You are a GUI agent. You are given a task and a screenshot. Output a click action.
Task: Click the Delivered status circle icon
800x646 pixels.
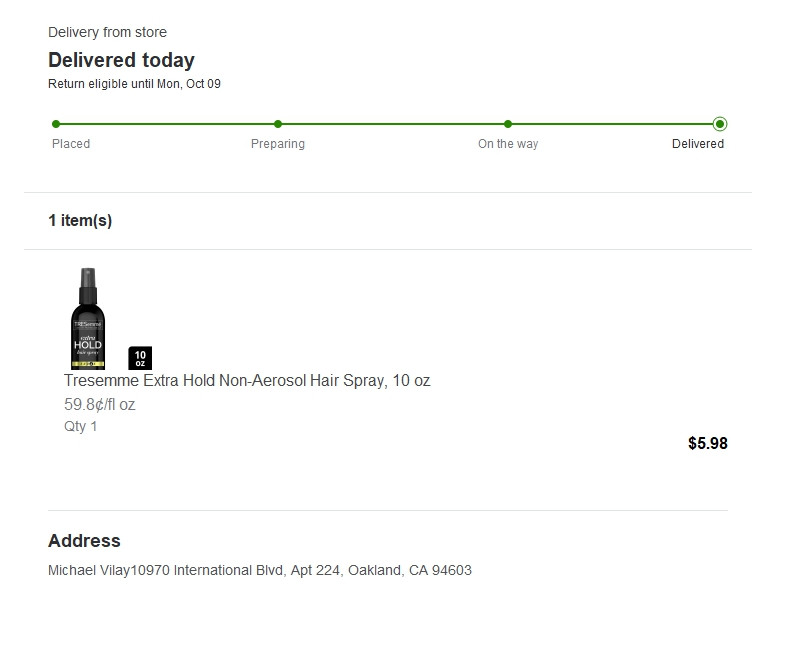(720, 124)
